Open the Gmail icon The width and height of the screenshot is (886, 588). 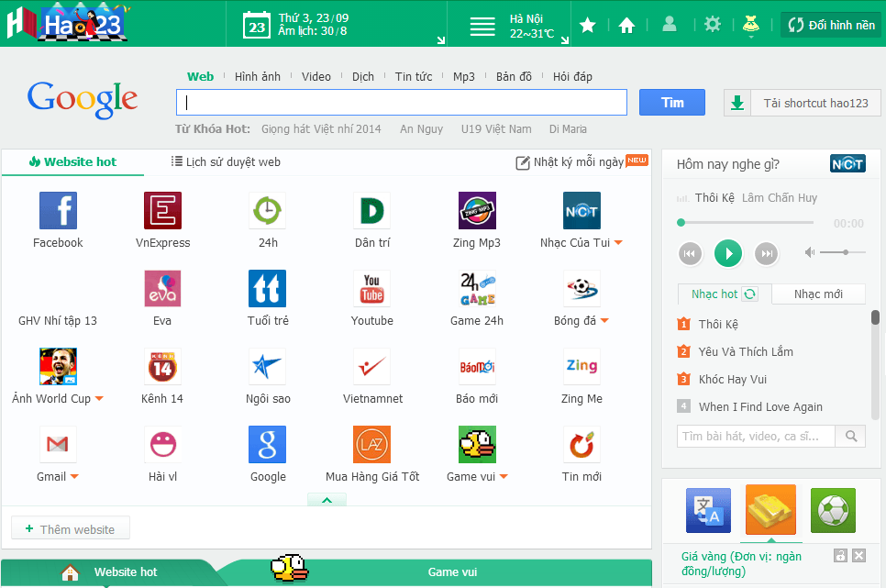(58, 444)
